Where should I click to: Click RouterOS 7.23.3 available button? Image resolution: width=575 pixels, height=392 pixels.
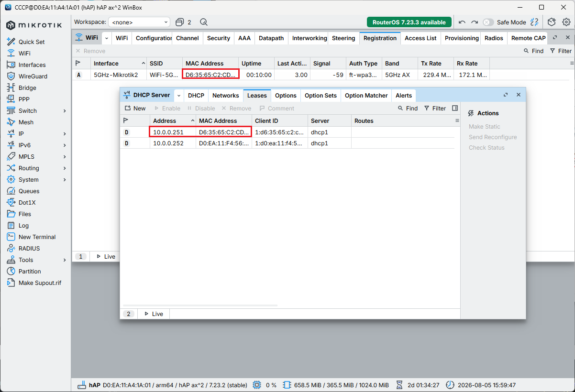click(409, 22)
